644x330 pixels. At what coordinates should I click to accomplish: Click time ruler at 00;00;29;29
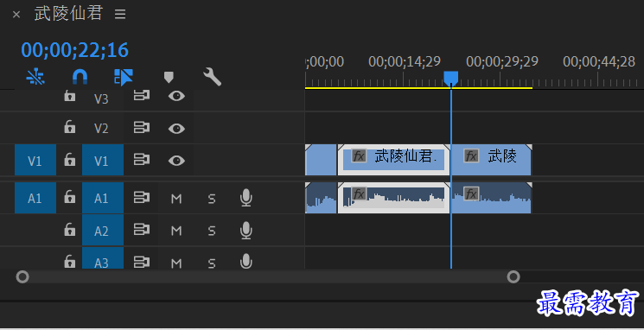[x=502, y=62]
